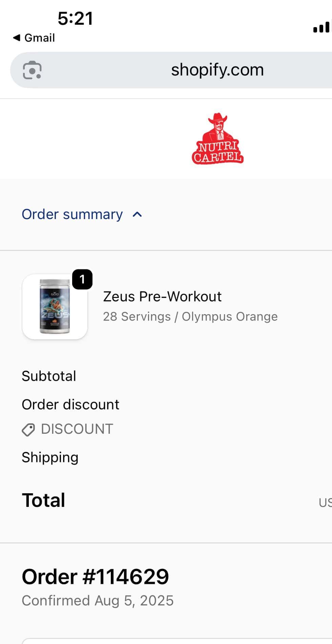Tap the Shipping row label

(x=50, y=457)
